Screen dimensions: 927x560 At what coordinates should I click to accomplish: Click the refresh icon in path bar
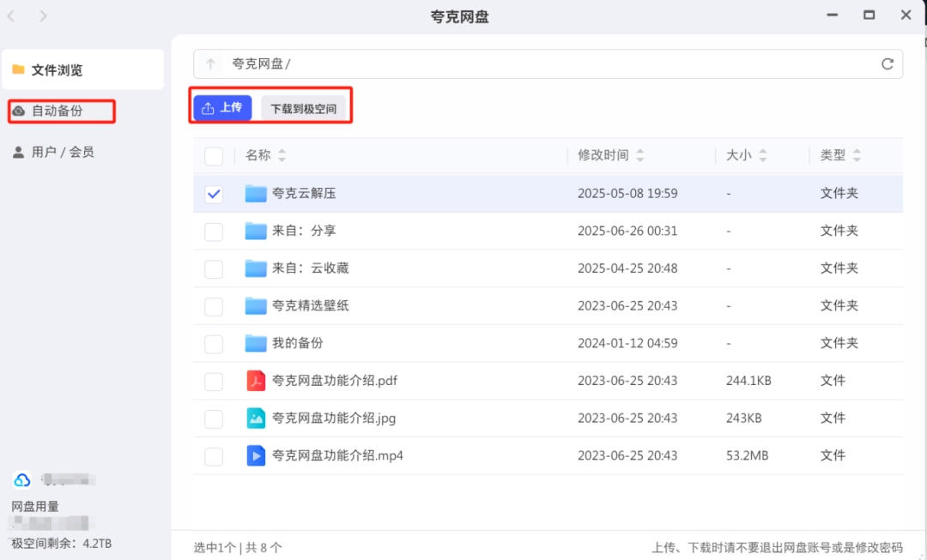tap(888, 64)
